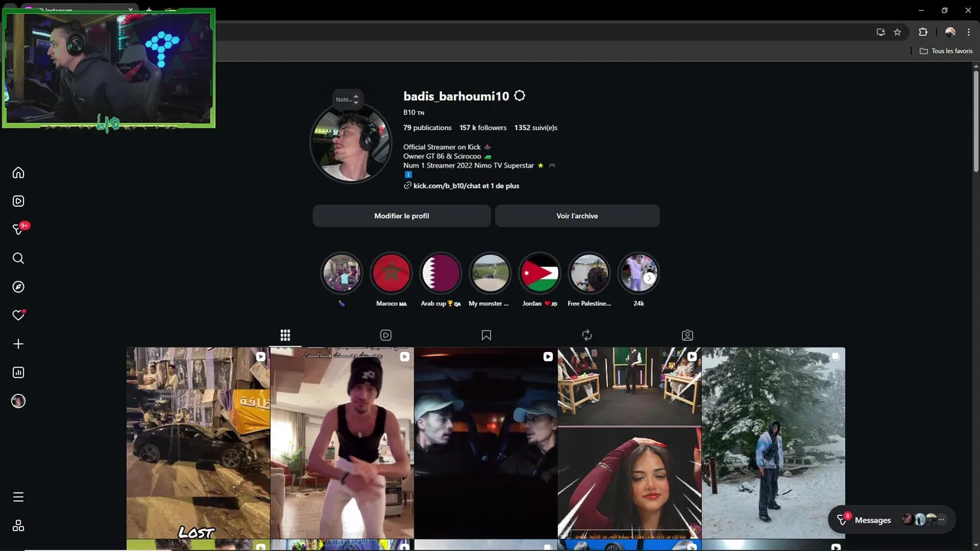Open profile settings gear next to username
Screen dimensions: 980x551
pos(520,96)
